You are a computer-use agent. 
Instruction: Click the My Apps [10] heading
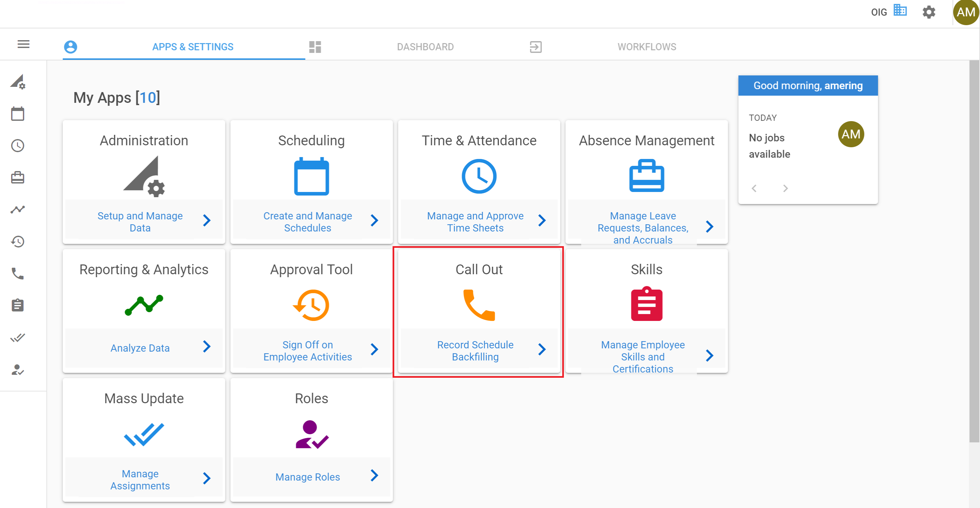click(116, 98)
